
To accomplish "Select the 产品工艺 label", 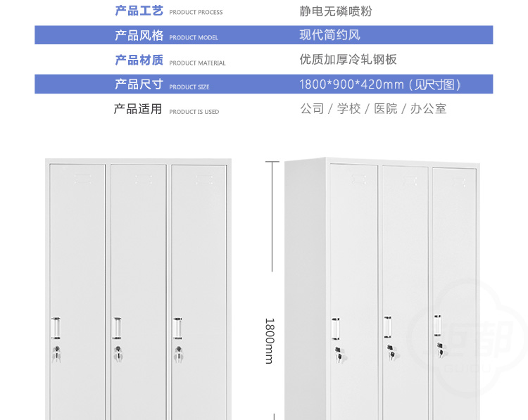I will click(139, 11).
